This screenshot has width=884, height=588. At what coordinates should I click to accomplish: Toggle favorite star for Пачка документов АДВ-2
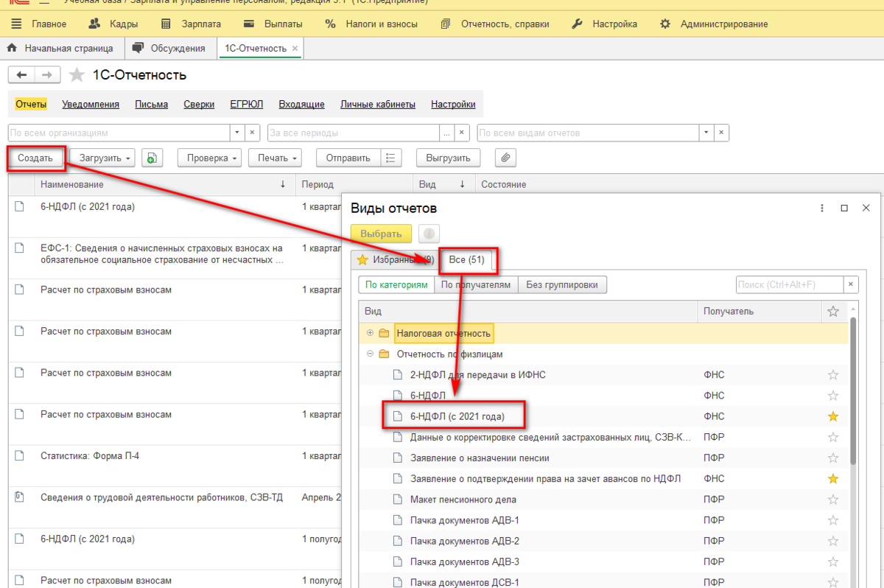tap(833, 541)
